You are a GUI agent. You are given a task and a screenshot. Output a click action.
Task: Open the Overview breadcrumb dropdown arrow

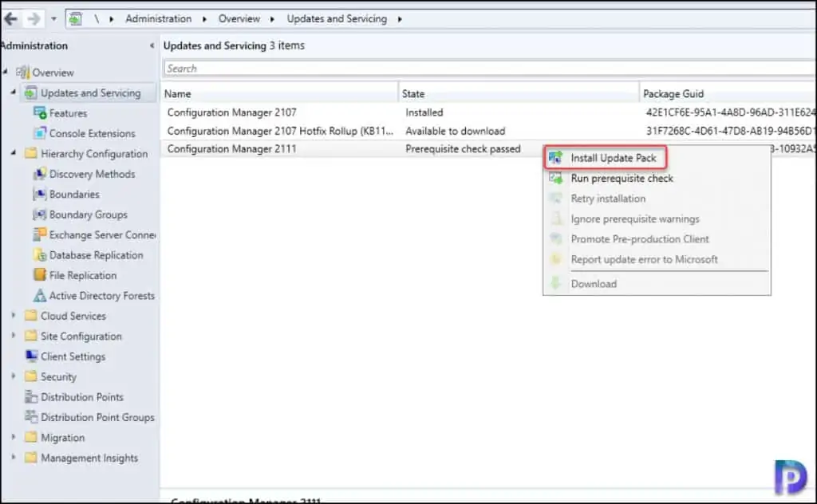tap(272, 19)
